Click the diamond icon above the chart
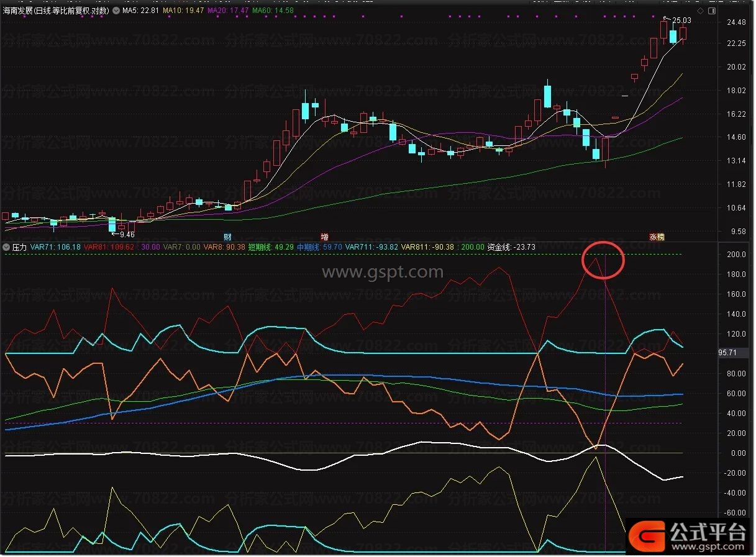Image resolution: width=756 pixels, height=557 pixels. (x=701, y=11)
